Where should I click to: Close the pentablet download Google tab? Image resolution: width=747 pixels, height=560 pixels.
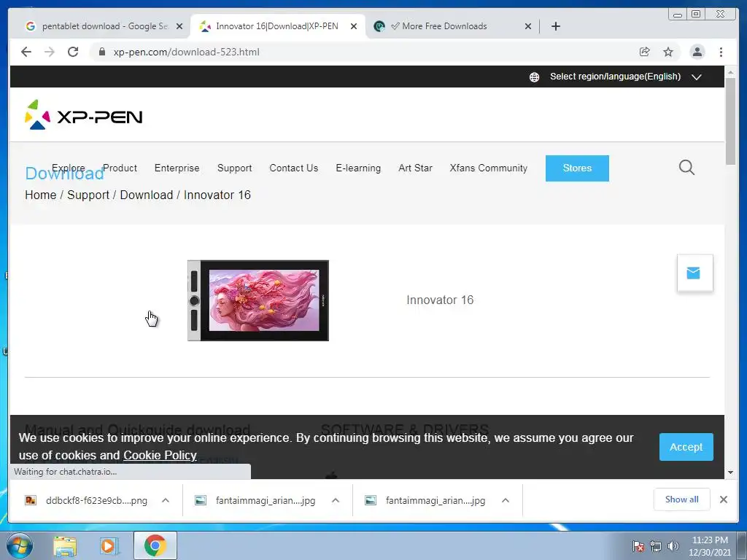[x=179, y=27]
